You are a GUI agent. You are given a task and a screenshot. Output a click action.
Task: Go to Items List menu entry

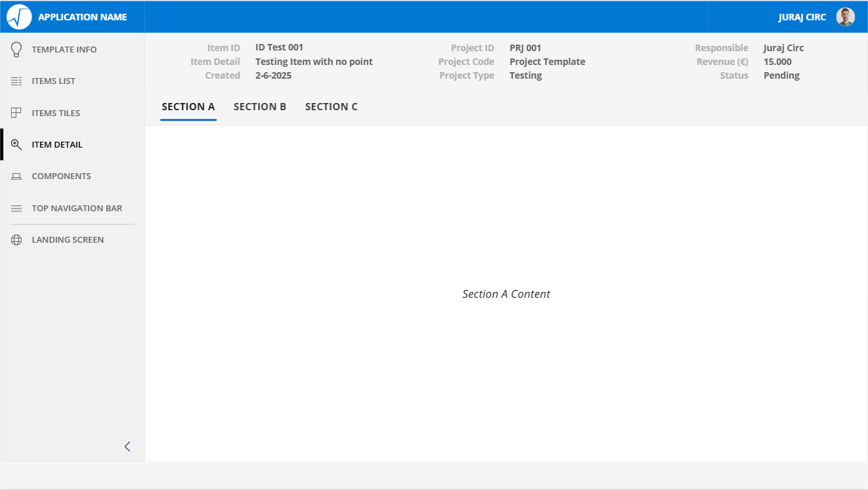tap(54, 81)
